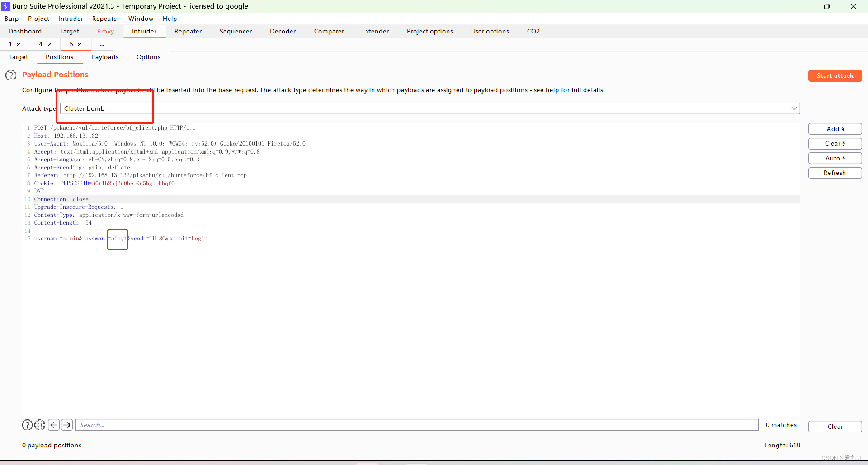Open the User options tab

pyautogui.click(x=490, y=31)
